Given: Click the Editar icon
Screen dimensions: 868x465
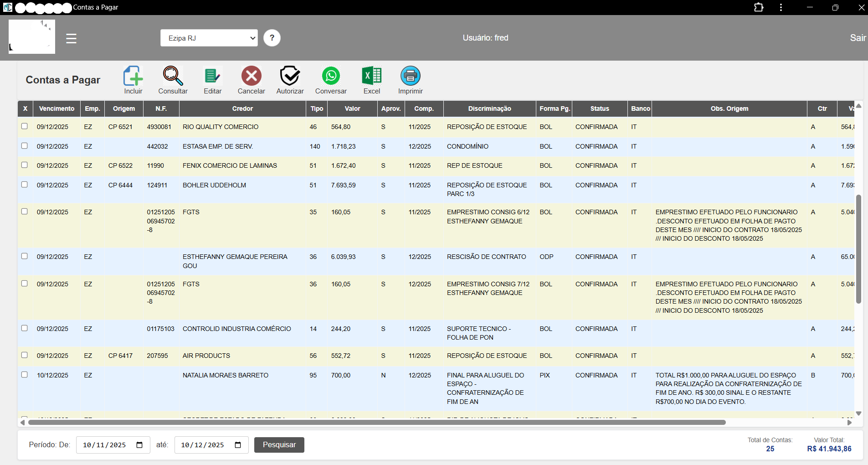Looking at the screenshot, I should point(212,76).
